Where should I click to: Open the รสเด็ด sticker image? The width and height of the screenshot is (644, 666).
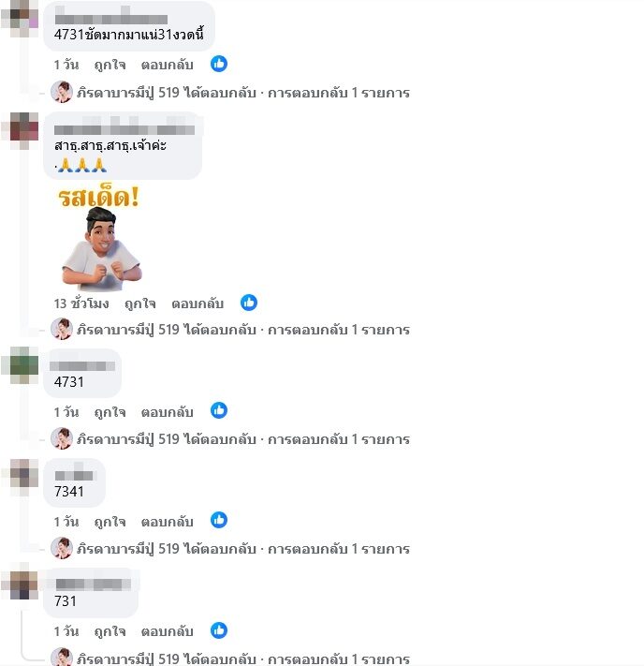click(x=100, y=238)
